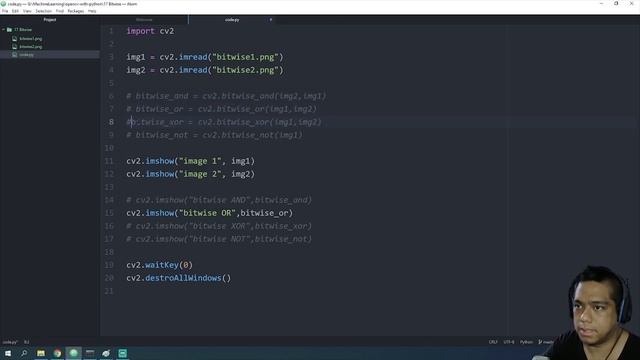Open the Help menu
The height and width of the screenshot is (360, 640).
click(x=92, y=11)
